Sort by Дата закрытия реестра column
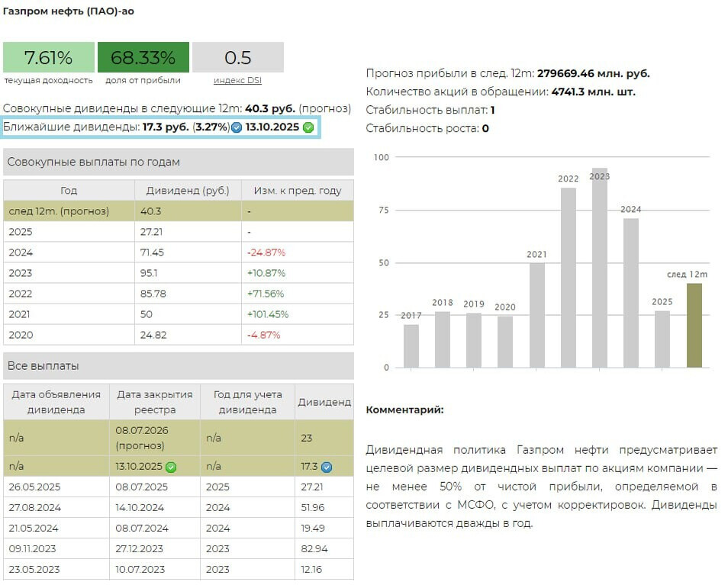 tap(155, 402)
